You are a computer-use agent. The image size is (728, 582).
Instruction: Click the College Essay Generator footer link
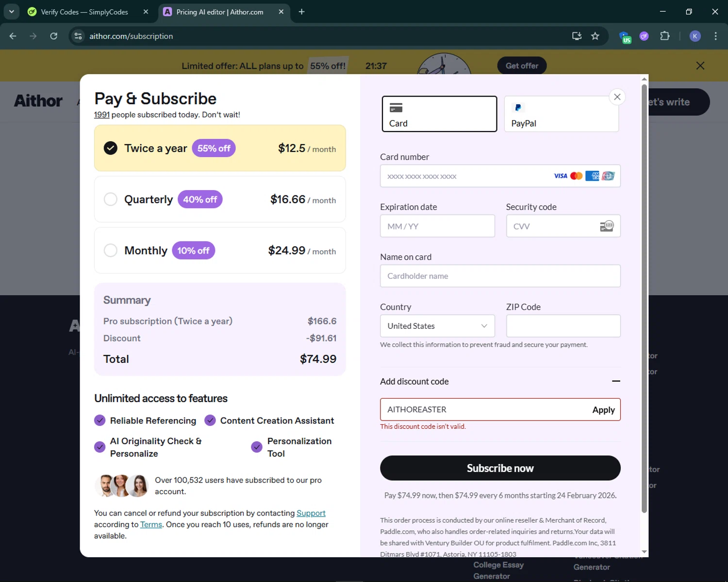coord(498,570)
